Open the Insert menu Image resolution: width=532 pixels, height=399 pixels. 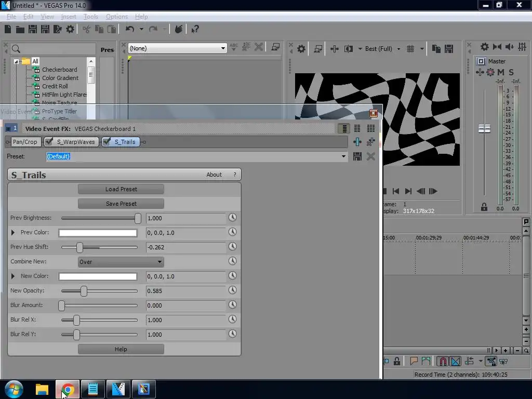(69, 17)
